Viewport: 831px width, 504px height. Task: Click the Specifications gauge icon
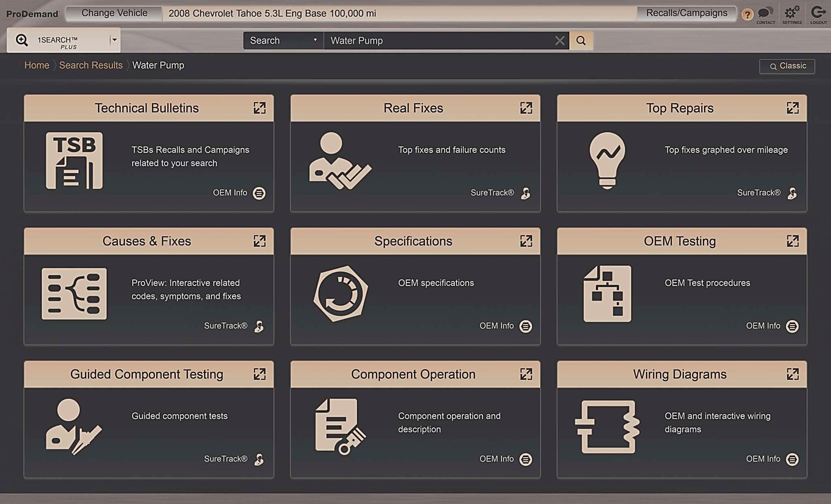[341, 294]
